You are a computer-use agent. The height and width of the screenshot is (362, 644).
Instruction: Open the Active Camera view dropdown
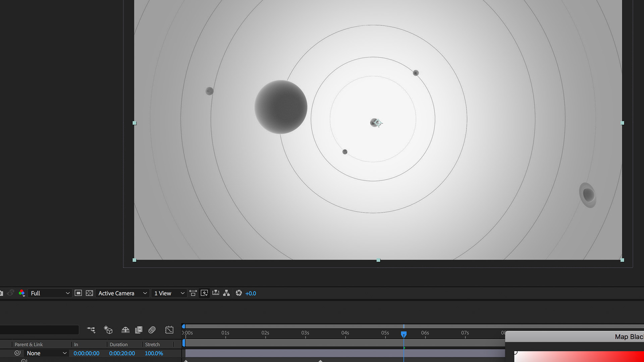tap(122, 293)
